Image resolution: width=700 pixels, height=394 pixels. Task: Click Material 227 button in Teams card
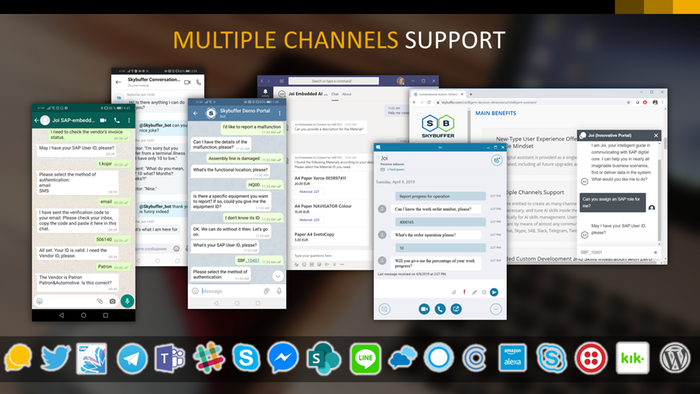click(309, 192)
